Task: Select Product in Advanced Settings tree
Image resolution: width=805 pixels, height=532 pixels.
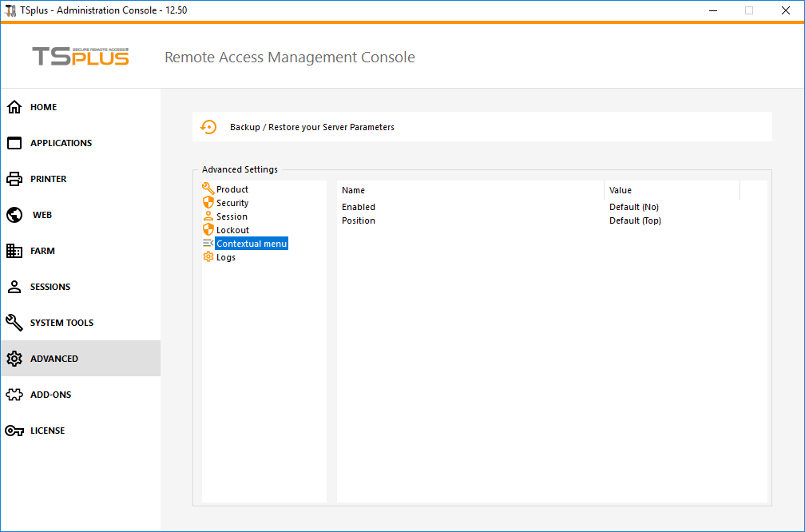Action: point(232,189)
